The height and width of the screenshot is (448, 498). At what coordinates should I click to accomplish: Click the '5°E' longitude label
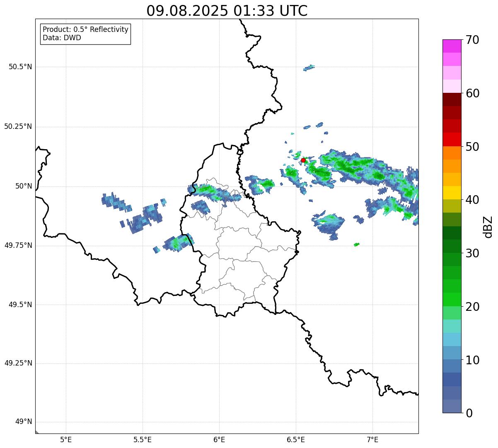(66, 440)
